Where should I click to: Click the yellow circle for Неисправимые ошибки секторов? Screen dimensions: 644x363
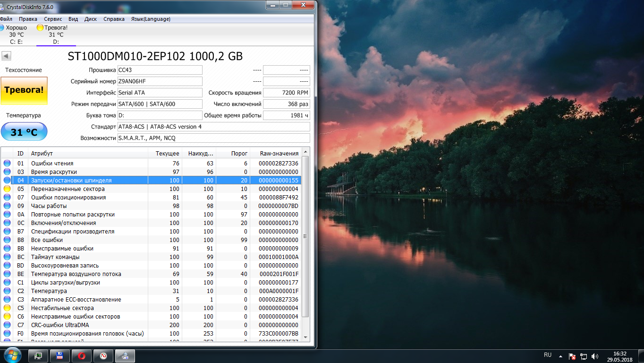point(7,317)
